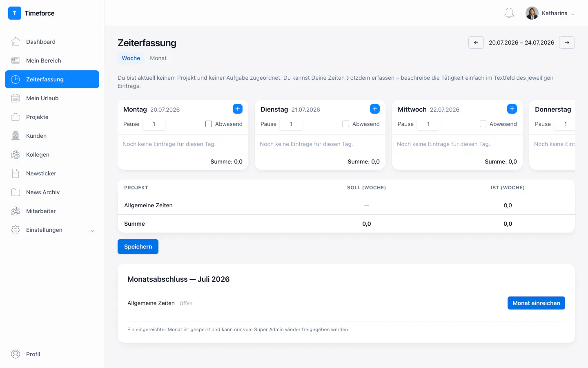Click the Speichern button
Screen dimensions: 588x368
pyautogui.click(x=138, y=247)
